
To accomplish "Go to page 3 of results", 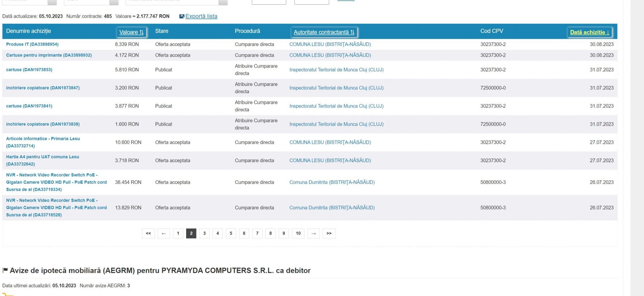I will (x=204, y=233).
